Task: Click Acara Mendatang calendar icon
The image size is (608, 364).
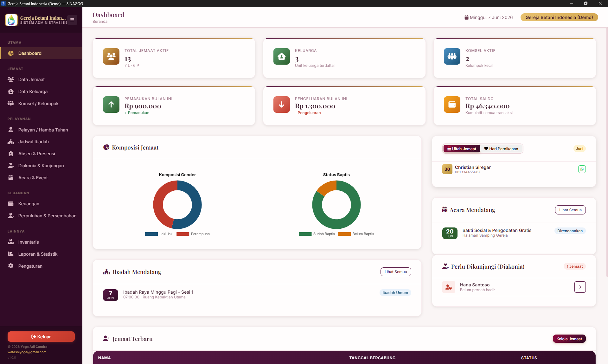Action: (x=445, y=210)
